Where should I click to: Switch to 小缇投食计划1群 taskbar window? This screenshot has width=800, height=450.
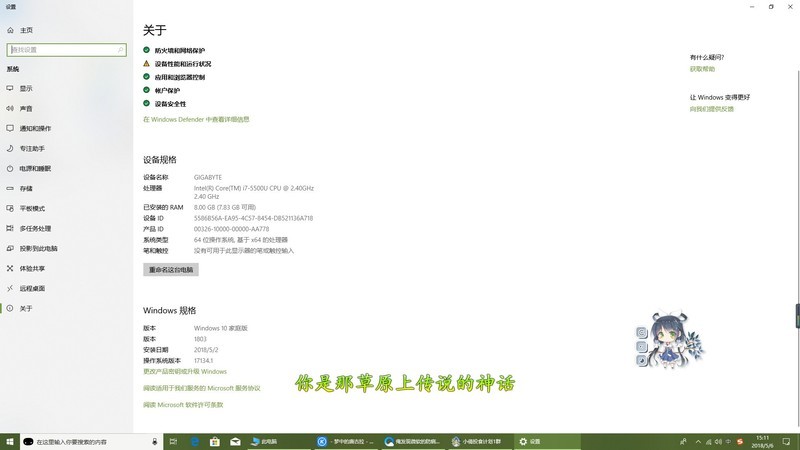[479, 441]
